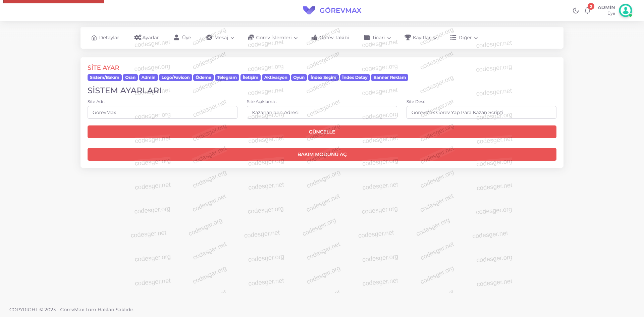Go to Detaylar home icon
Viewport: 644px width, 317px height.
pos(105,38)
